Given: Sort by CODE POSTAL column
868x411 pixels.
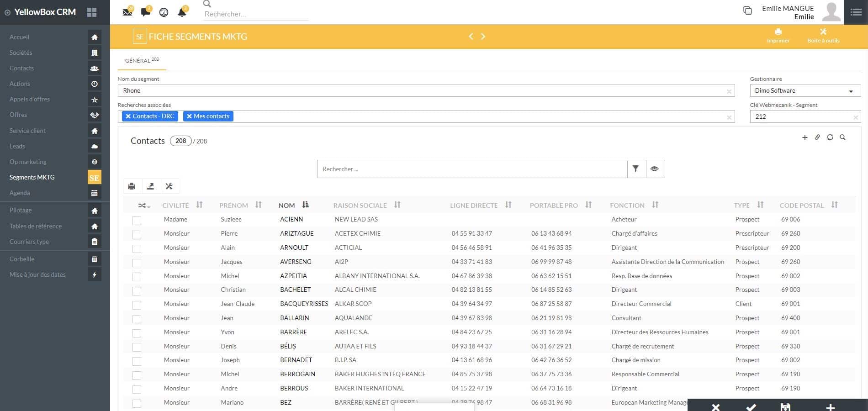Looking at the screenshot, I should 834,205.
